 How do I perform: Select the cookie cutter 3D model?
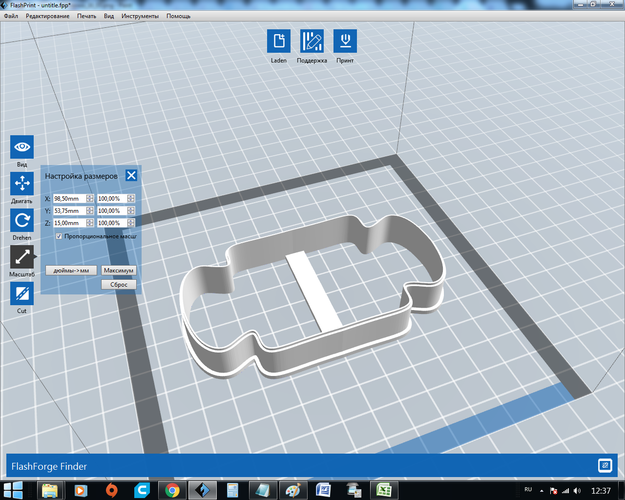pos(312,296)
